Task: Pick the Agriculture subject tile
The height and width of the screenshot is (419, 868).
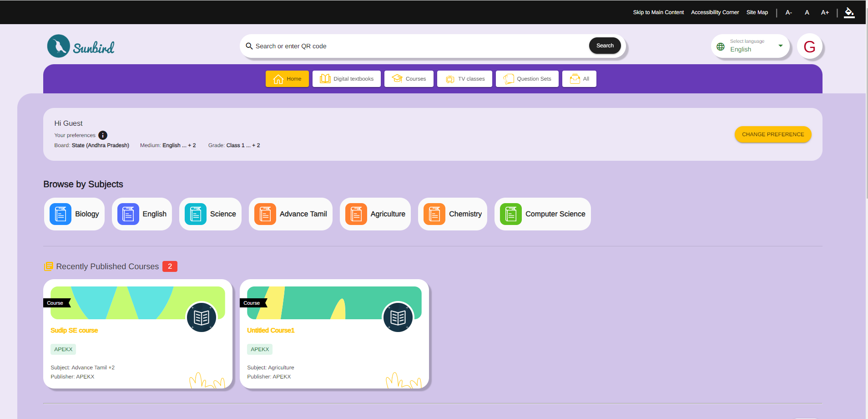Action: [x=375, y=214]
